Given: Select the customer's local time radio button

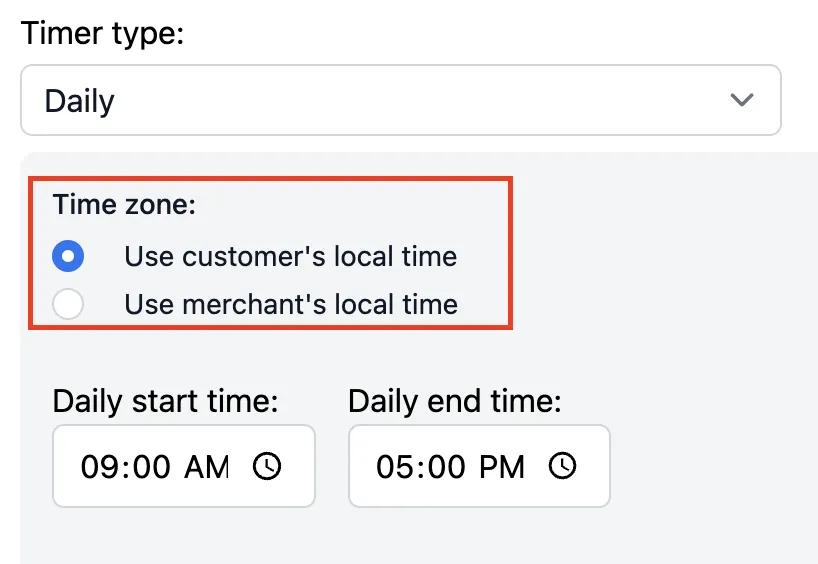Looking at the screenshot, I should coord(68,256).
